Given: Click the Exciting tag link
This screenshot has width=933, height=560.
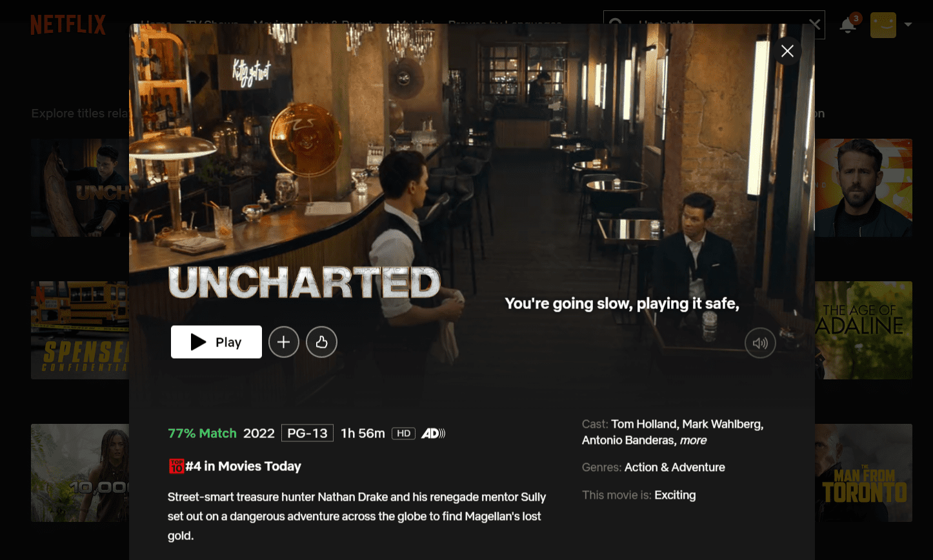Looking at the screenshot, I should click(x=675, y=495).
